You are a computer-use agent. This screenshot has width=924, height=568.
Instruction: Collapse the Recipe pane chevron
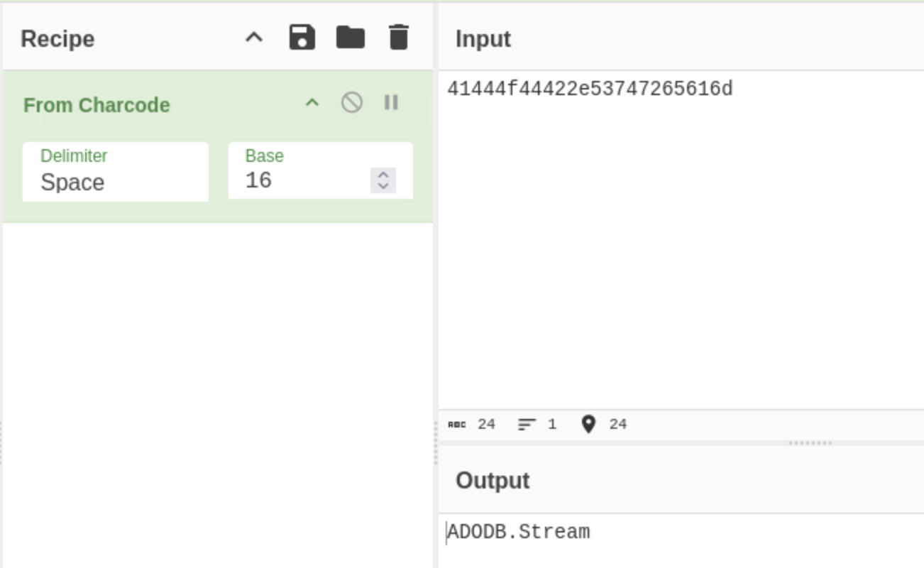[254, 38]
